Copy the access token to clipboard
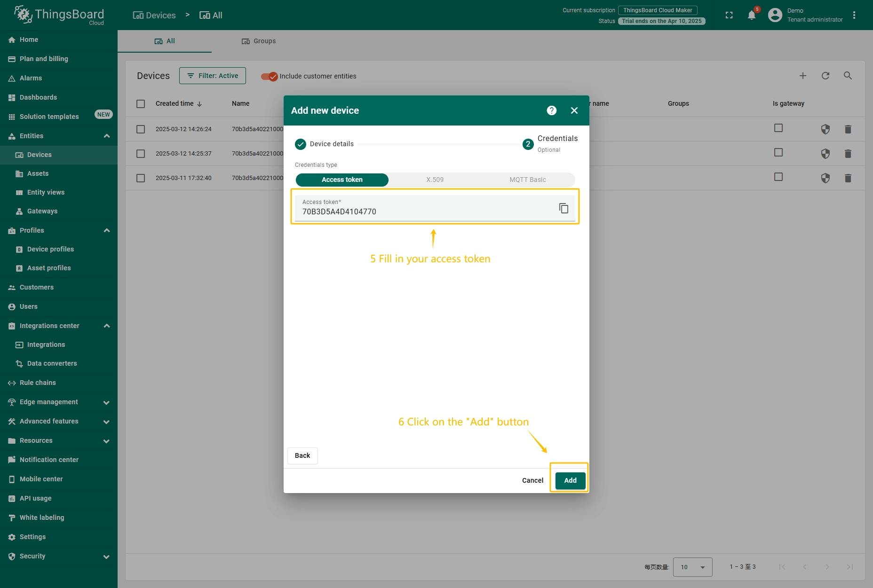The width and height of the screenshot is (873, 588). pos(563,208)
